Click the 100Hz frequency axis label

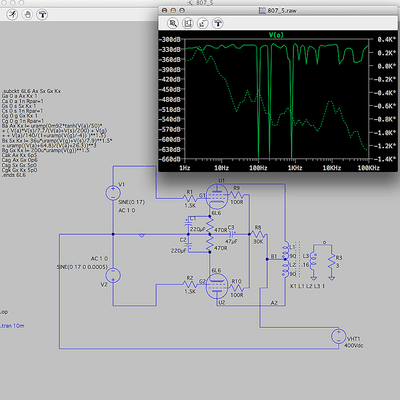tap(258, 168)
